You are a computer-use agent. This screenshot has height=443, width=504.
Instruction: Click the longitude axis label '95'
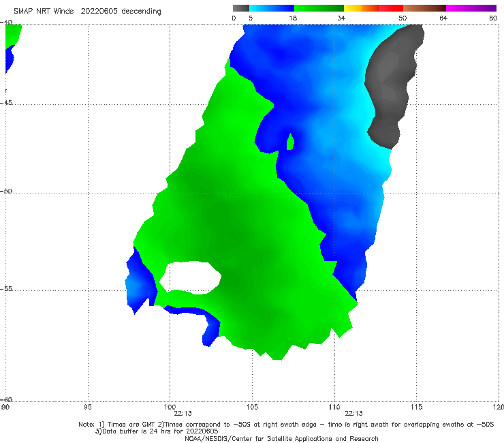coord(87,407)
